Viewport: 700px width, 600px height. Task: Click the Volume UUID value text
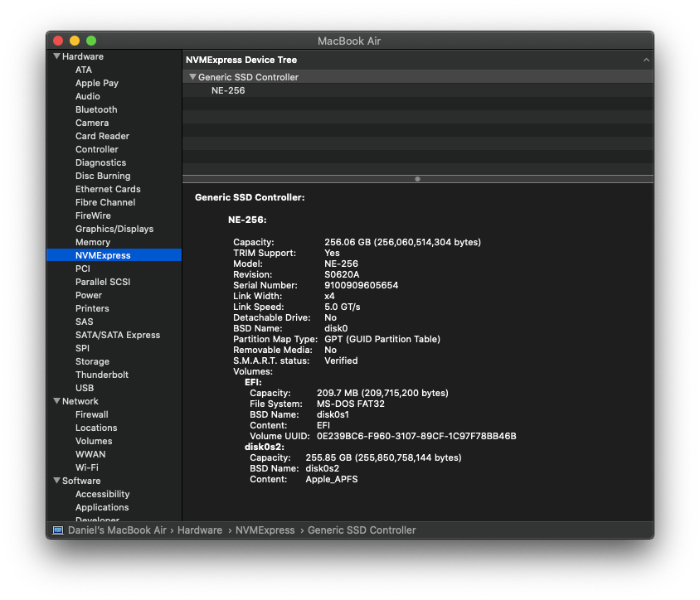(x=416, y=436)
